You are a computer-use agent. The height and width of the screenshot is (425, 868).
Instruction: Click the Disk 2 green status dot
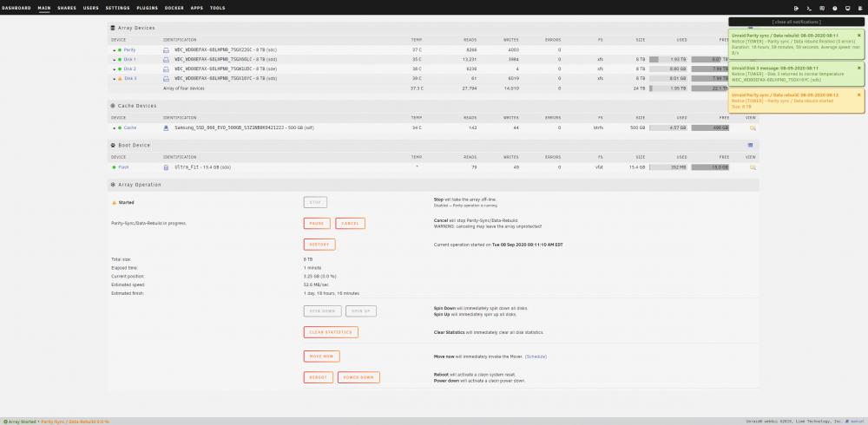point(120,69)
